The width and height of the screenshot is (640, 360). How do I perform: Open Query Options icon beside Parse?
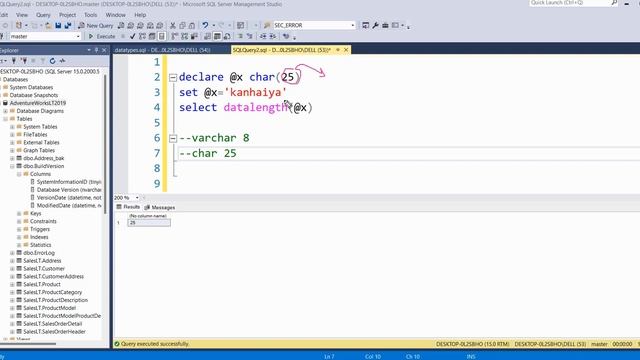tap(152, 36)
